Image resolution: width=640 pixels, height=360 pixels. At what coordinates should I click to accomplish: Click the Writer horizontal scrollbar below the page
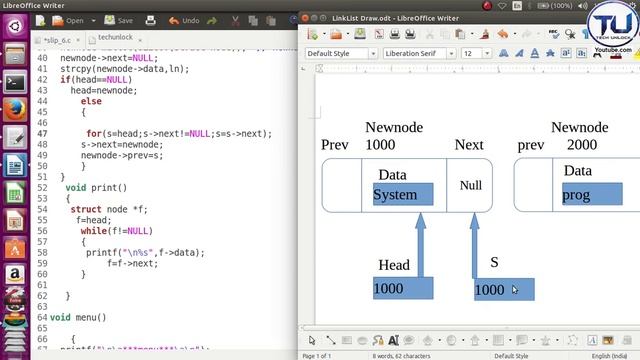pyautogui.click(x=469, y=328)
